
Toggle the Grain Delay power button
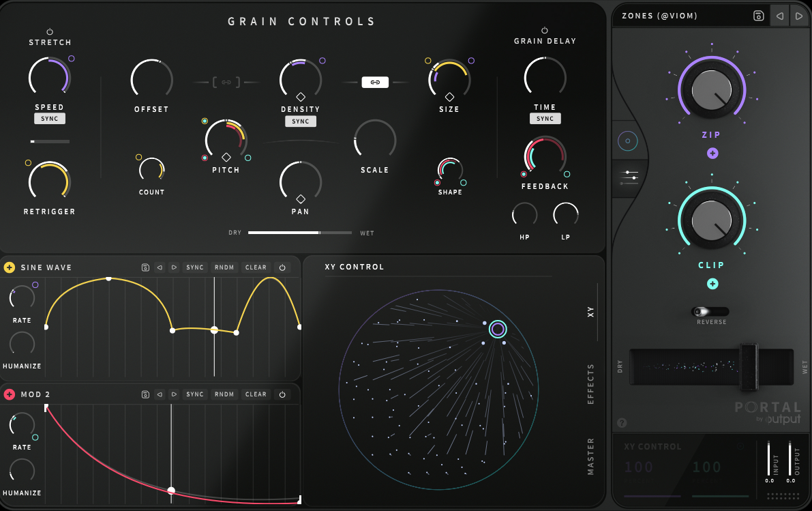pyautogui.click(x=544, y=30)
